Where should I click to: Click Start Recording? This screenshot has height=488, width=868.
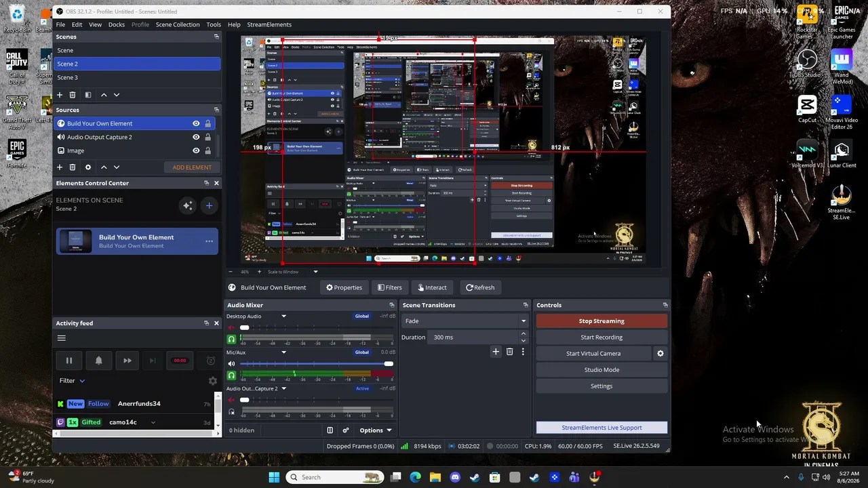coord(601,338)
